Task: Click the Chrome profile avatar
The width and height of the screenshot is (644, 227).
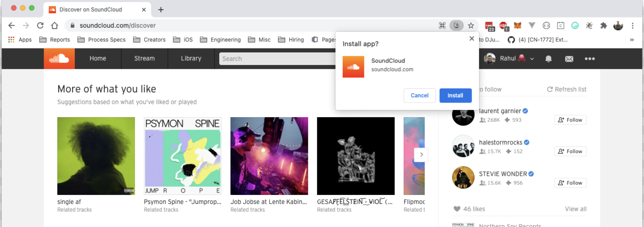Action: pyautogui.click(x=618, y=26)
